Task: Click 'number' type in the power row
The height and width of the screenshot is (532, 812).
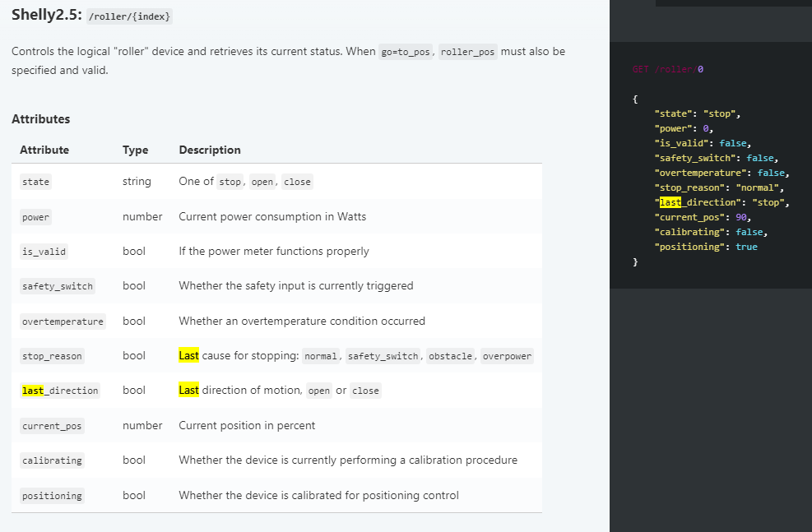Action: [x=142, y=217]
